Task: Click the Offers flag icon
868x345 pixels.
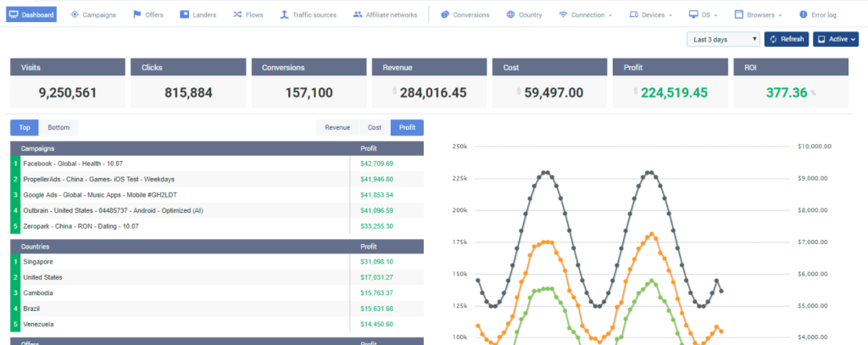Action: (x=136, y=14)
